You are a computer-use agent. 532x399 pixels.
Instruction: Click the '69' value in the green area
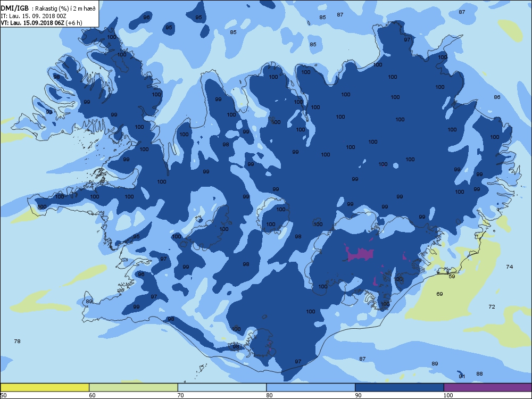439,294
